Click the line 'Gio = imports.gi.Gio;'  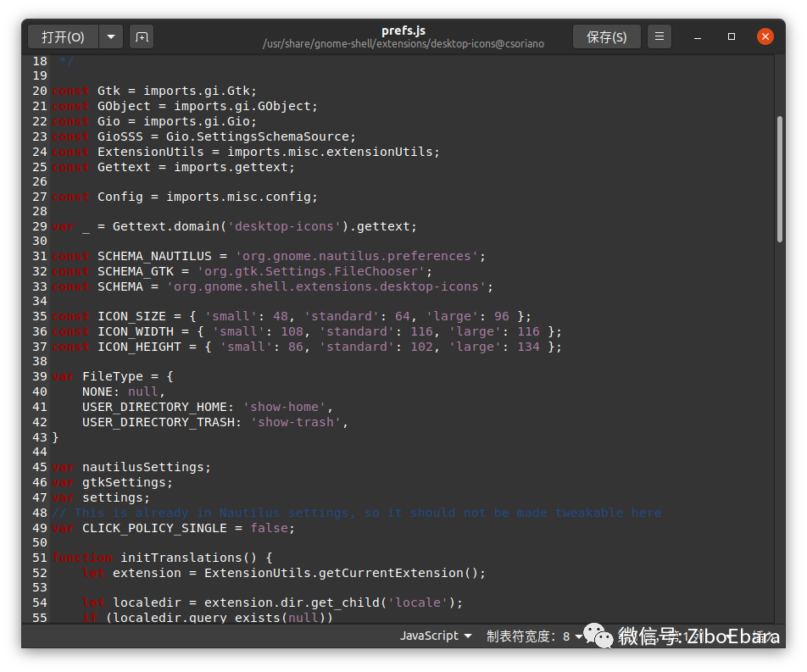click(x=177, y=121)
